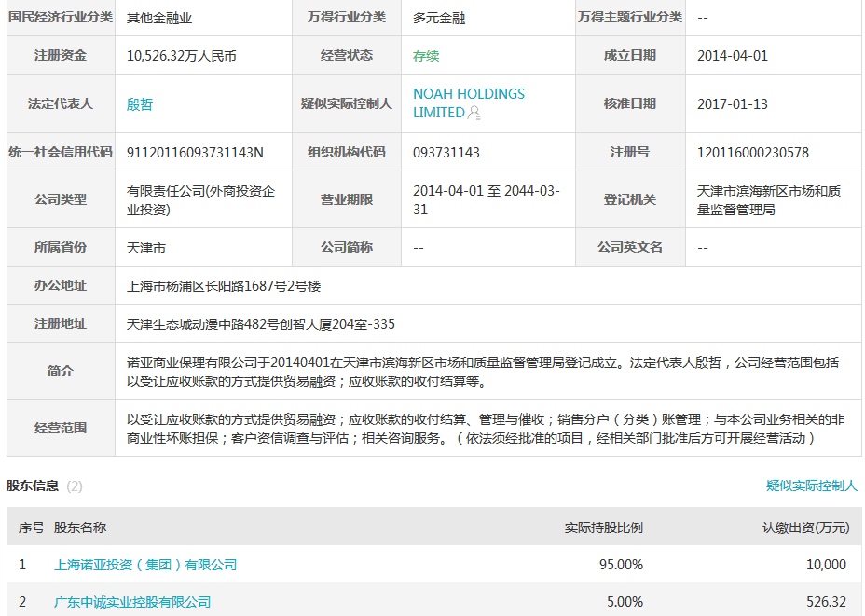Image resolution: width=865 pixels, height=616 pixels.
Task: Select the 10,000 contribution value
Action: 827,565
